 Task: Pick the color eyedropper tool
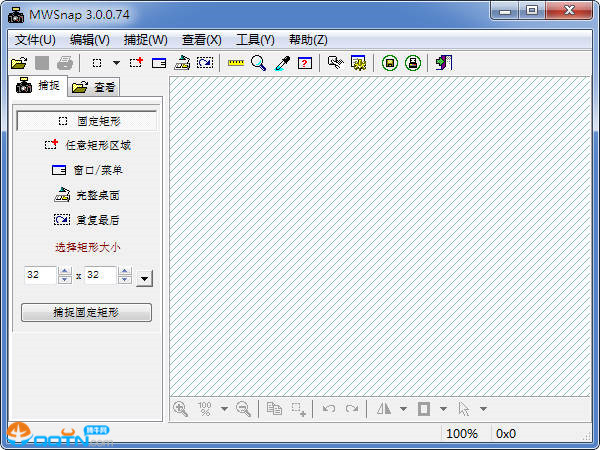[282, 63]
